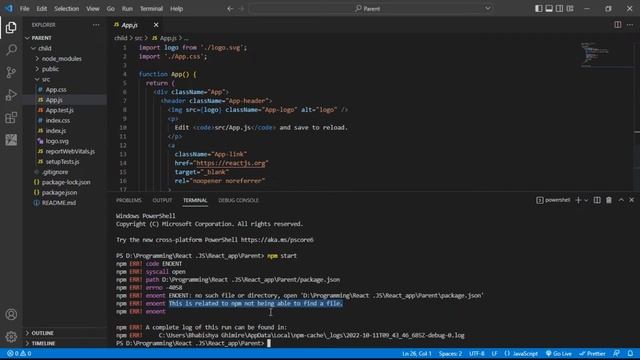Open the Terminal menu

tap(151, 9)
